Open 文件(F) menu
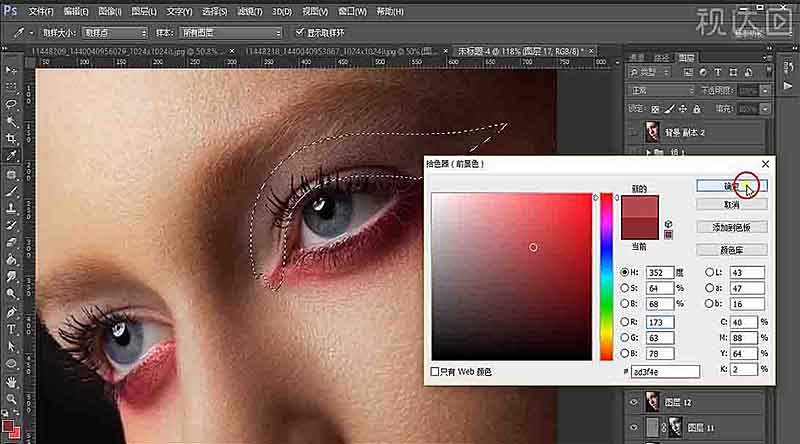800x444 pixels. pos(41,11)
